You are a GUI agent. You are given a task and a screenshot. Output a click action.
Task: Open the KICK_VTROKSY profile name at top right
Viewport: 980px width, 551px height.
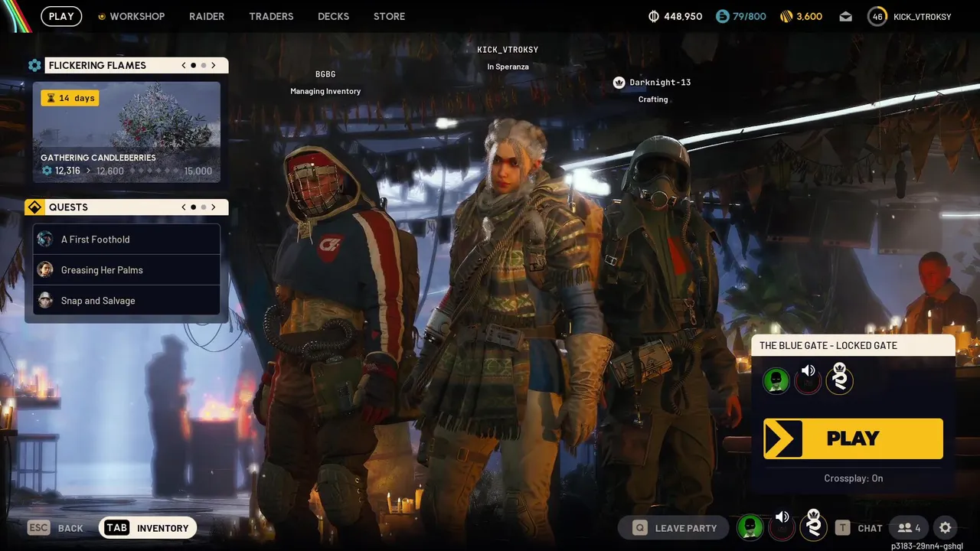922,16
